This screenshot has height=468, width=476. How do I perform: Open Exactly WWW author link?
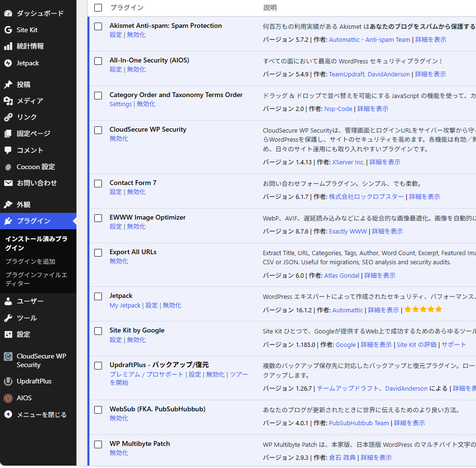click(348, 232)
